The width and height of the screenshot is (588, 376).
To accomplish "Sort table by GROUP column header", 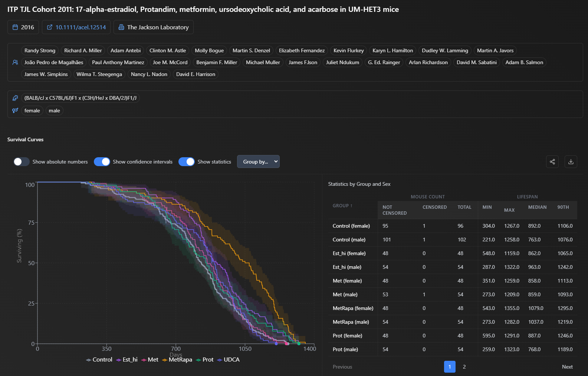I will pos(342,206).
